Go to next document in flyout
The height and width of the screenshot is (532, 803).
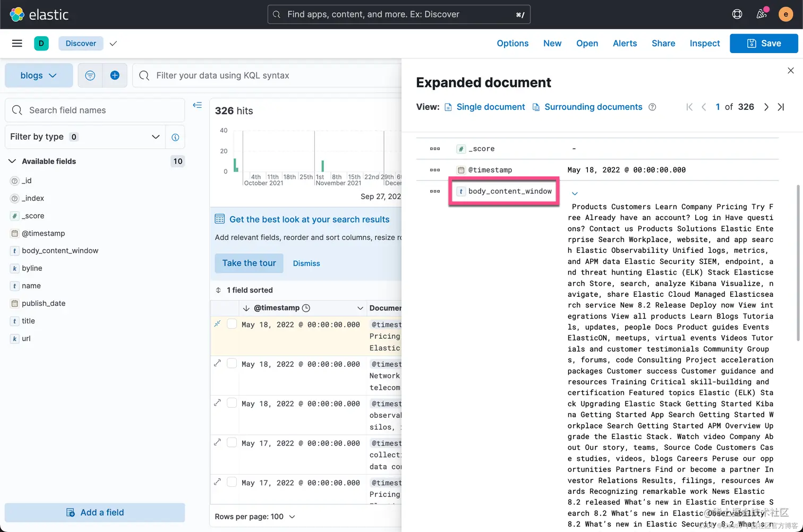[766, 107]
